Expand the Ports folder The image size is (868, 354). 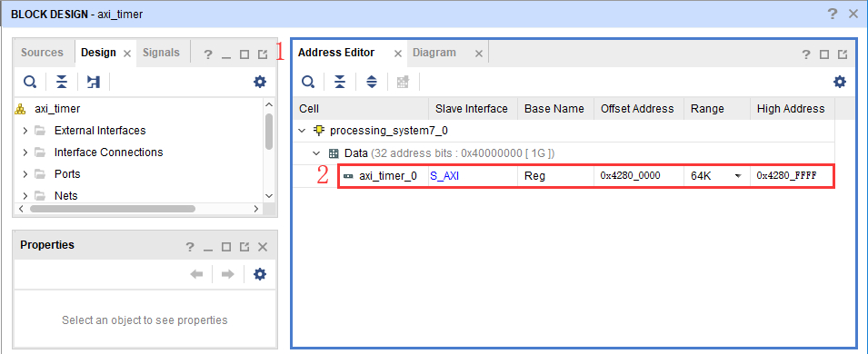coord(25,174)
